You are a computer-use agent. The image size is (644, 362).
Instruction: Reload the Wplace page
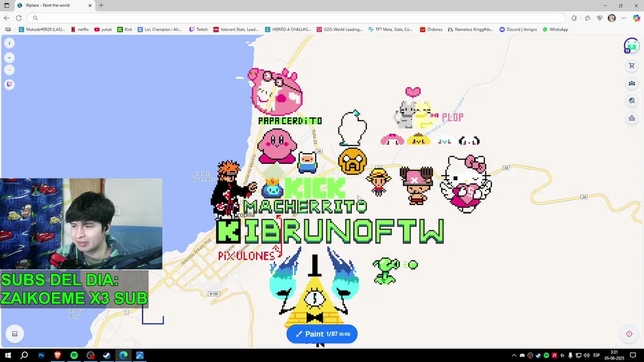click(x=19, y=18)
